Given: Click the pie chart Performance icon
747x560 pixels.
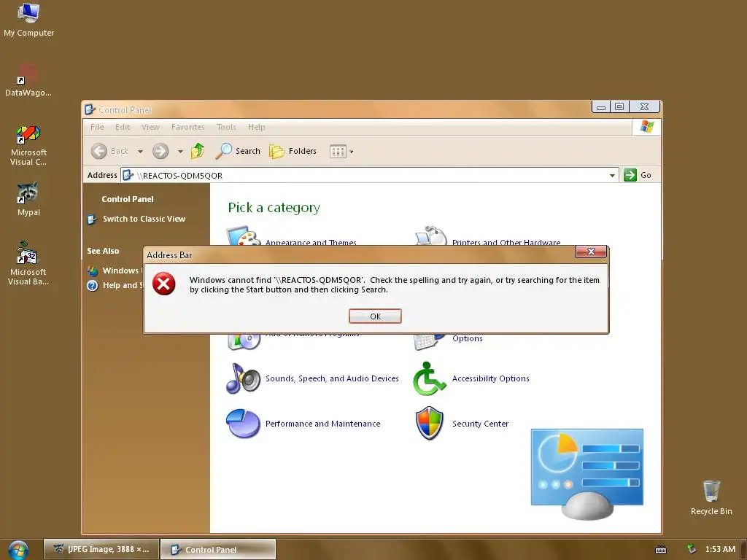Looking at the screenshot, I should point(243,424).
